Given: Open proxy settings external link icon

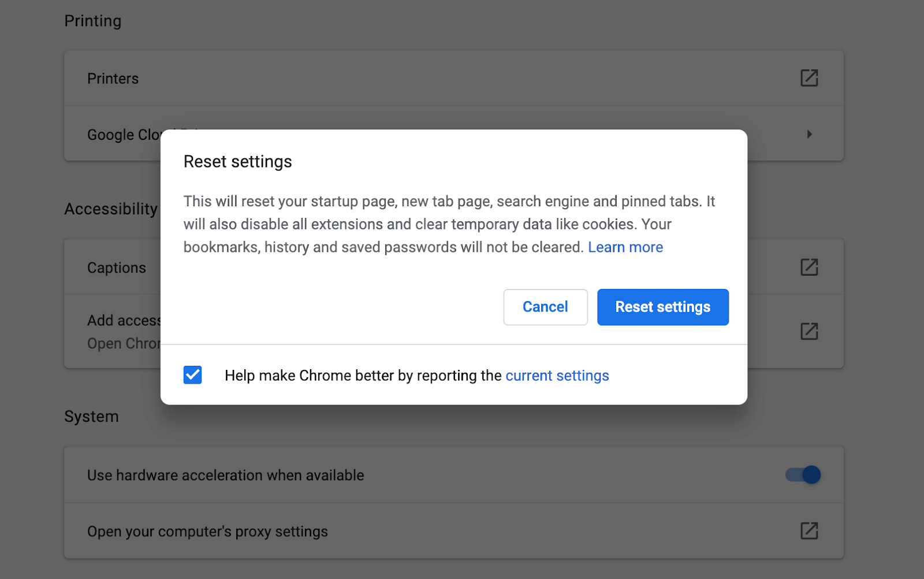Looking at the screenshot, I should 809,530.
